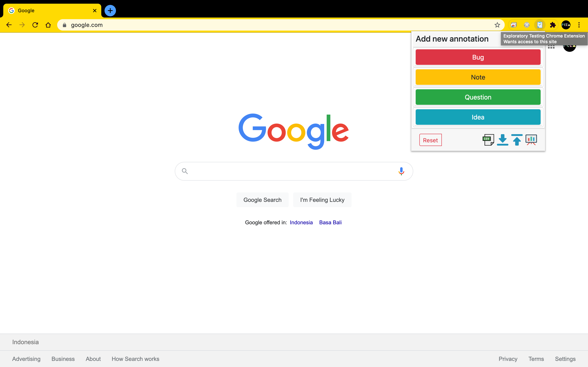
Task: Reload the page
Action: tap(35, 25)
